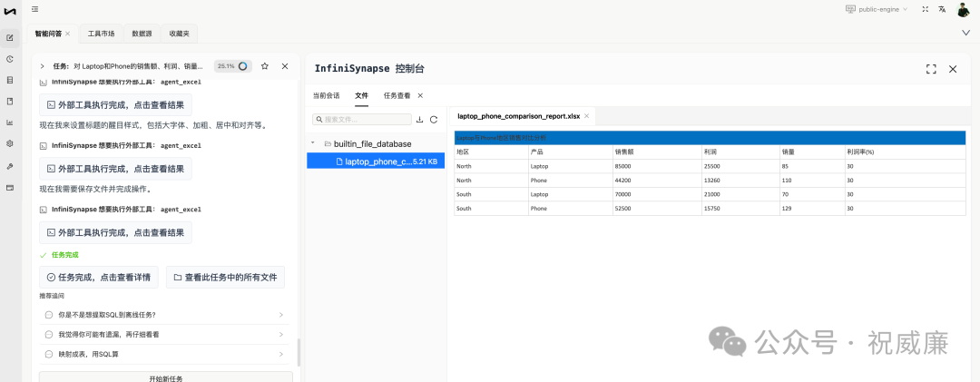980x382 pixels.
Task: Open the settings gear icon in sidebar
Action: (10, 143)
